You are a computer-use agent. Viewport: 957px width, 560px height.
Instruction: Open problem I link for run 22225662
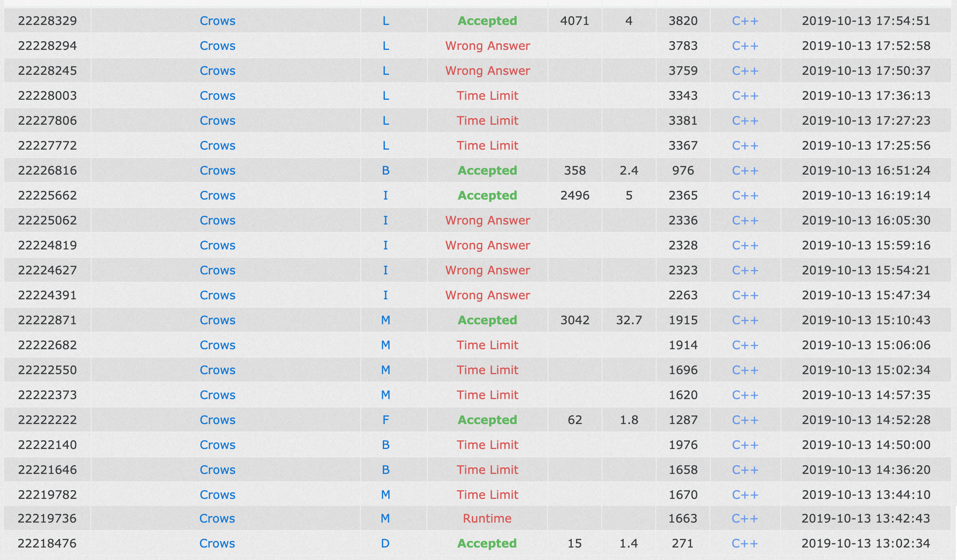click(386, 195)
